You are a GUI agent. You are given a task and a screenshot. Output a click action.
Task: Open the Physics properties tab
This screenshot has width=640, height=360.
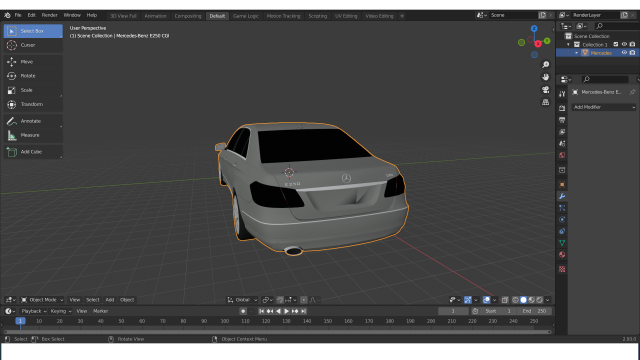pos(562,220)
